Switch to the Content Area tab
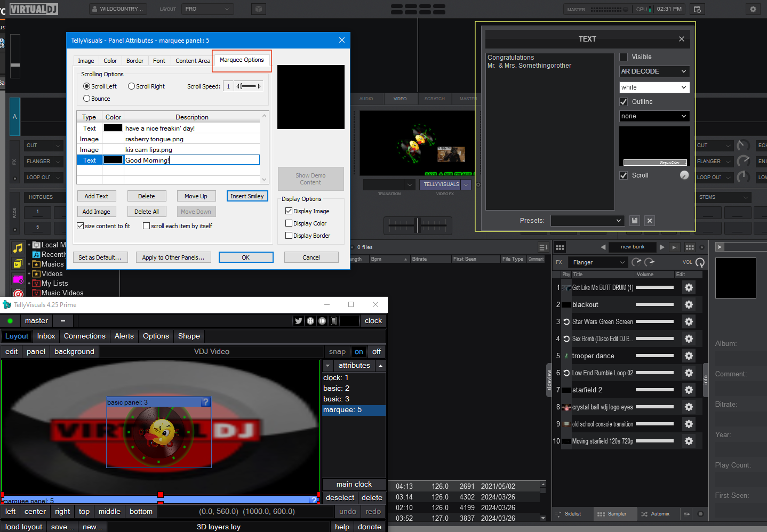The width and height of the screenshot is (767, 532). pos(193,61)
